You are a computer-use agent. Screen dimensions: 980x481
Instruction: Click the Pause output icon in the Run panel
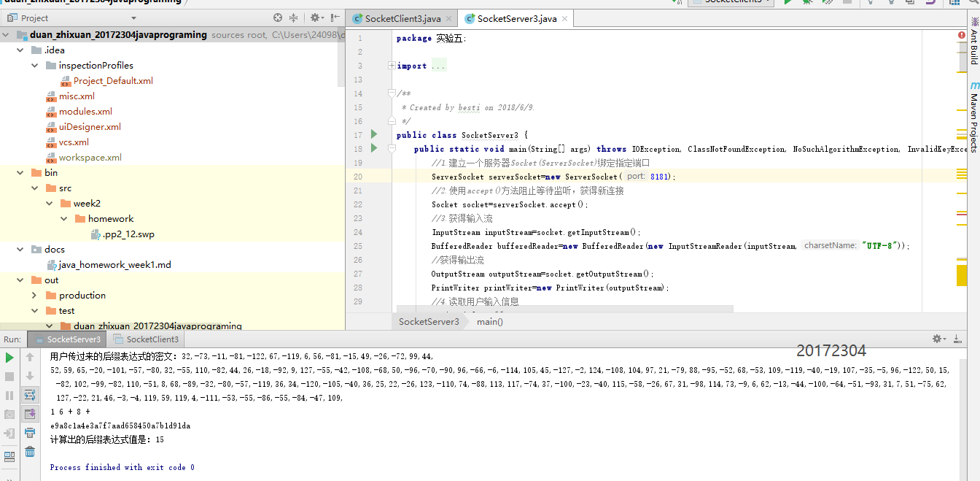[9, 396]
